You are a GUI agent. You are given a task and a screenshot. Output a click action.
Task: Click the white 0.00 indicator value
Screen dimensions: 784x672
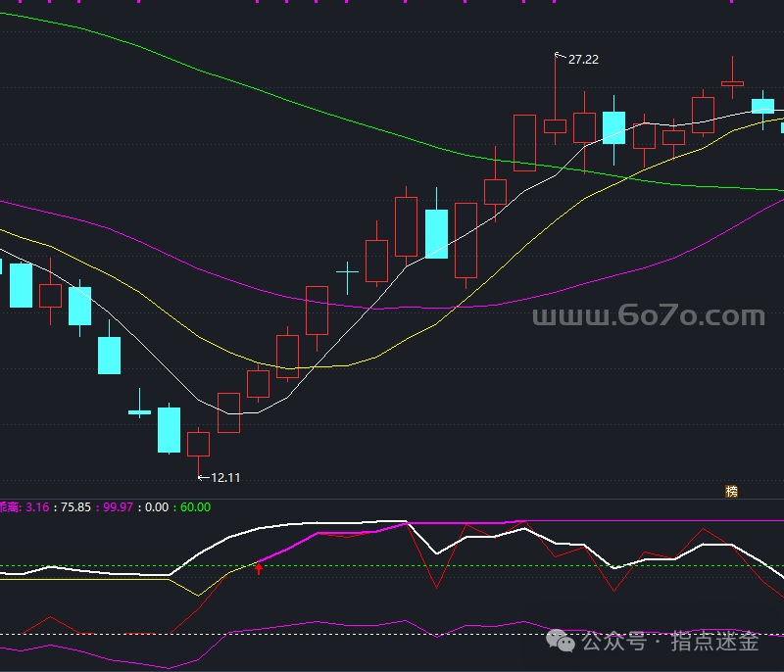[156, 507]
